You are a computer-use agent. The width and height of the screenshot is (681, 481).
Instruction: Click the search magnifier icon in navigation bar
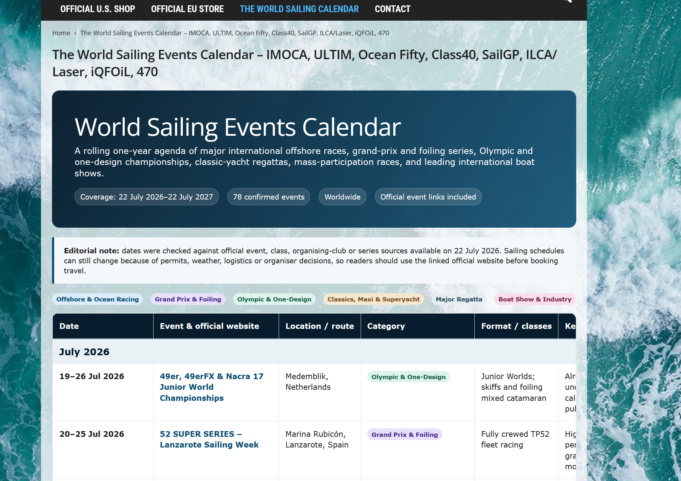567,1
